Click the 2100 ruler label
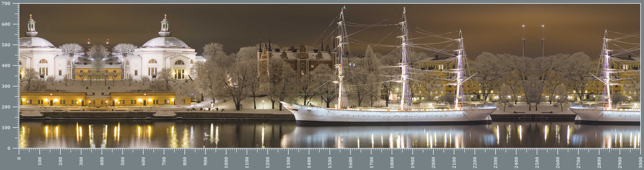Viewport: 644px width, 170px height. tap(454, 163)
